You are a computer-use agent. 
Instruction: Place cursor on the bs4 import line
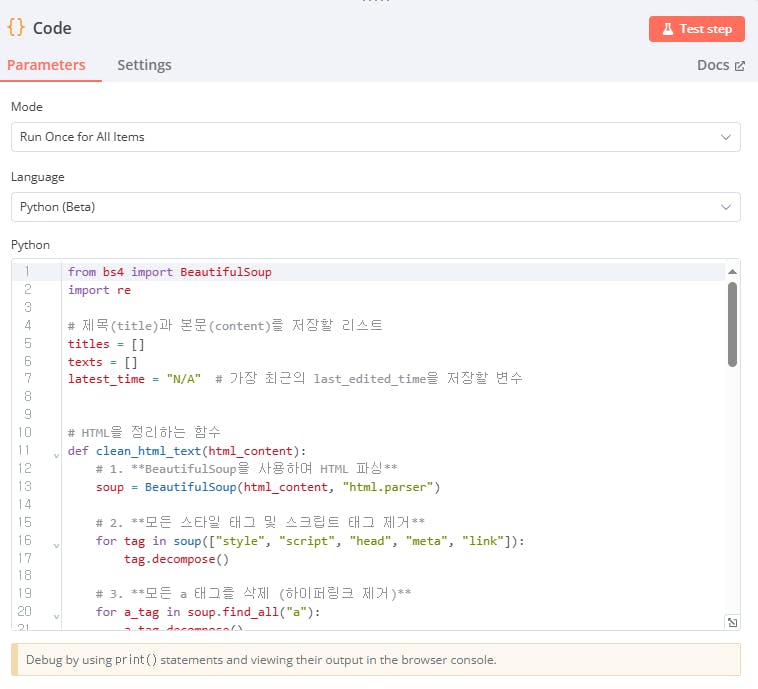[x=170, y=272]
